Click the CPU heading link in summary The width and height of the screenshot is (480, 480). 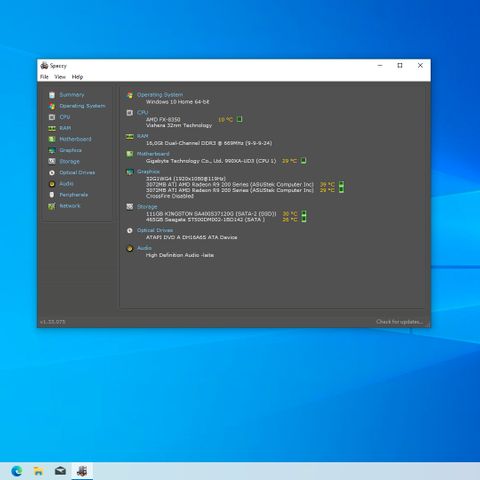click(142, 113)
